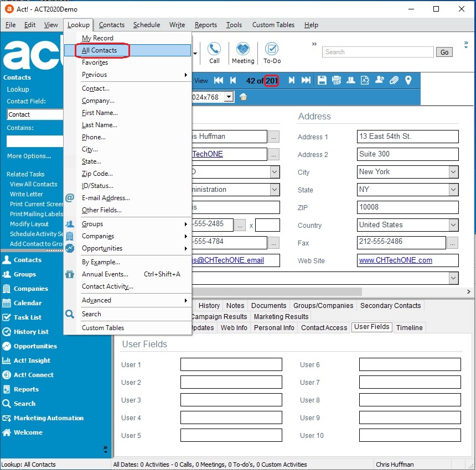Create a To-Do with checkmark icon
Viewport: 476px width, 470px height.
[x=272, y=53]
